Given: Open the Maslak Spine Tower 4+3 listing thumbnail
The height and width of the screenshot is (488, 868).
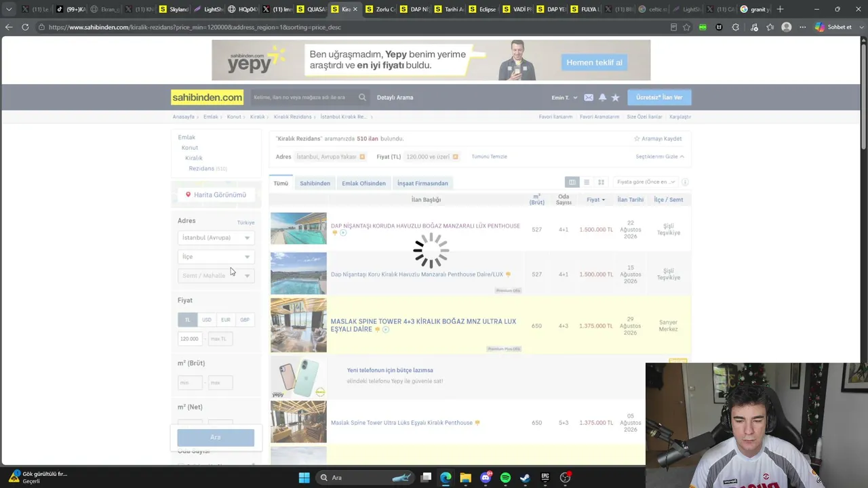Looking at the screenshot, I should [298, 325].
